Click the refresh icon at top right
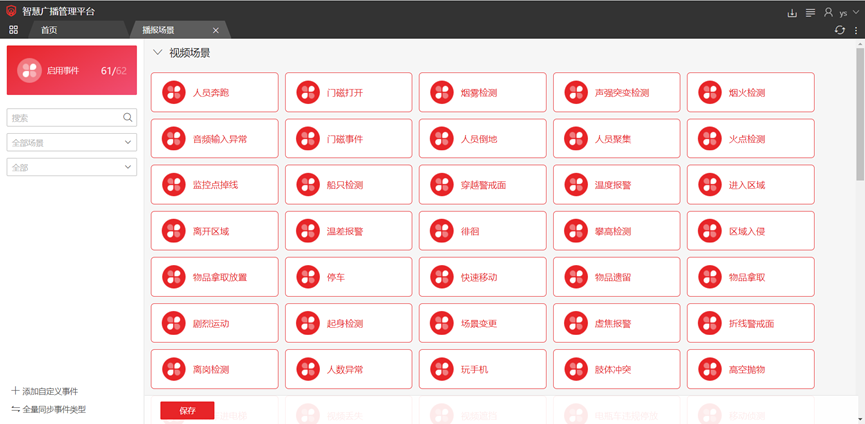865x424 pixels. pos(840,30)
